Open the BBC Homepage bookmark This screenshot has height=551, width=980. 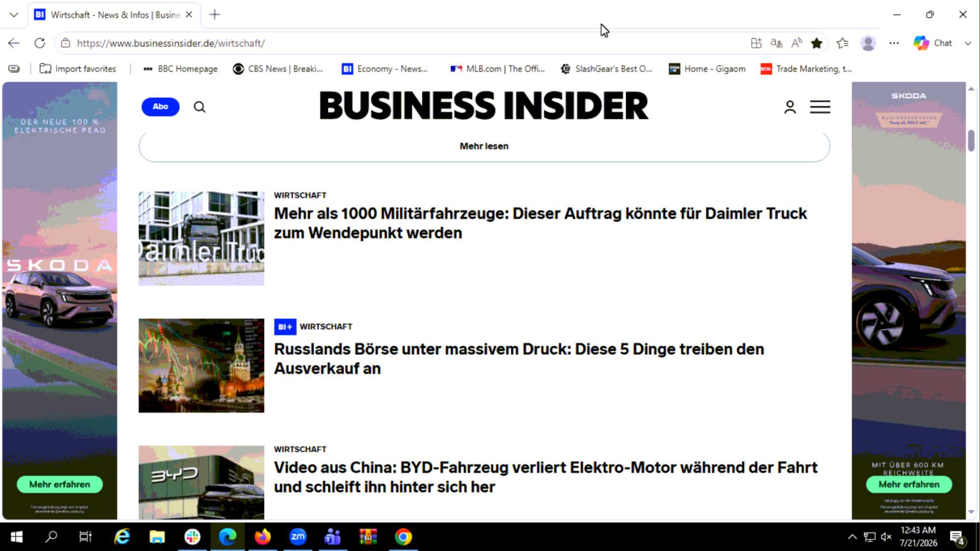click(180, 69)
